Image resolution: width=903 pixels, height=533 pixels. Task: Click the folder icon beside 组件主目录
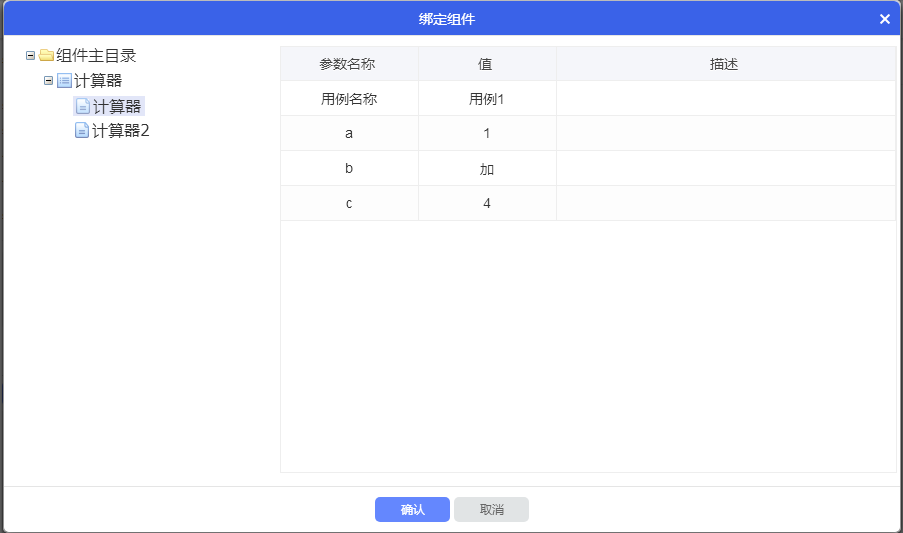[46, 56]
